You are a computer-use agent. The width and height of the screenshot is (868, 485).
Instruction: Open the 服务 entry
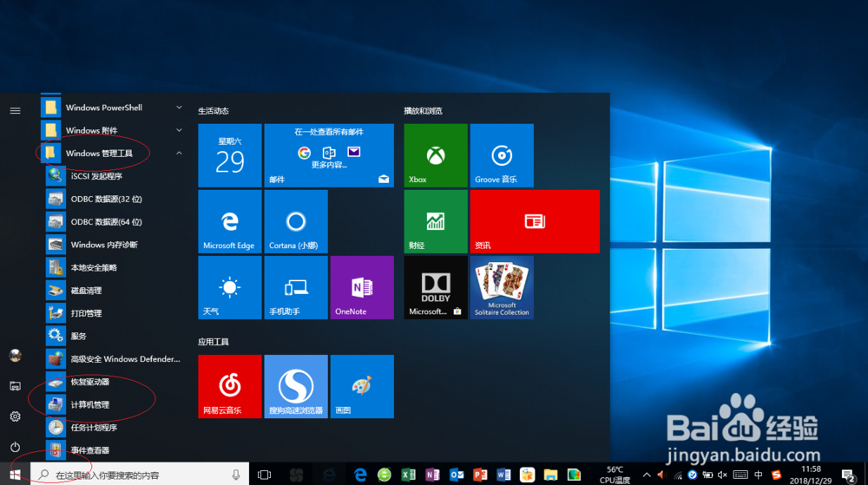[113, 337]
